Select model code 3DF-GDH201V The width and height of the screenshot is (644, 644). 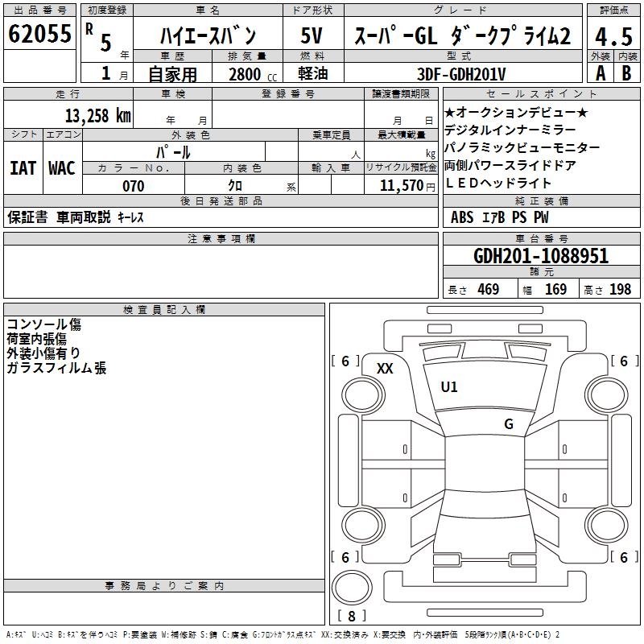(x=461, y=74)
